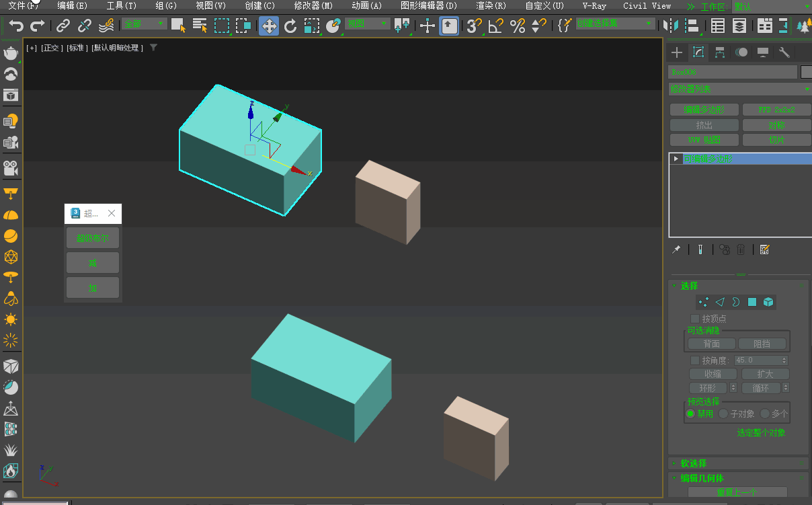This screenshot has height=505, width=812.
Task: Click the 超级布尔 button in floating dialog
Action: 93,238
